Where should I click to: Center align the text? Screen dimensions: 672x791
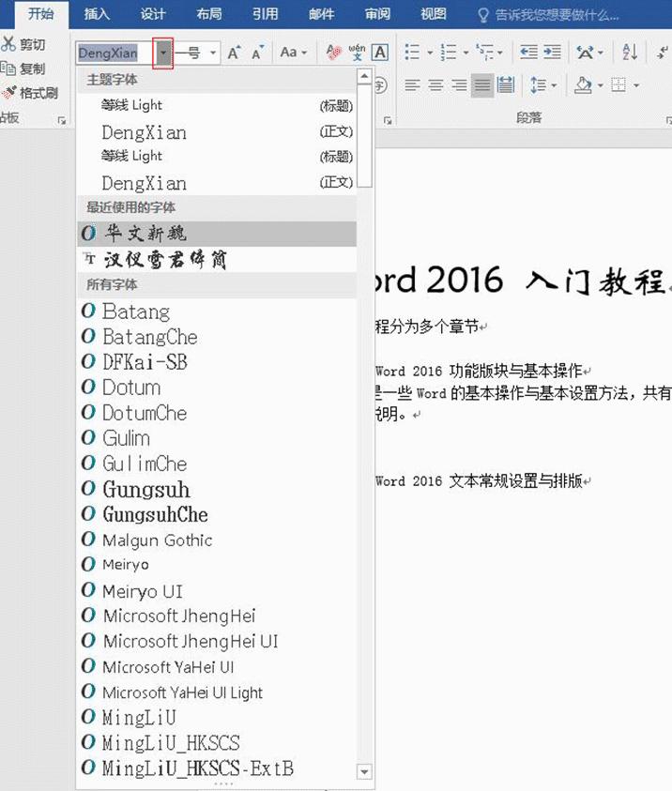pos(435,85)
